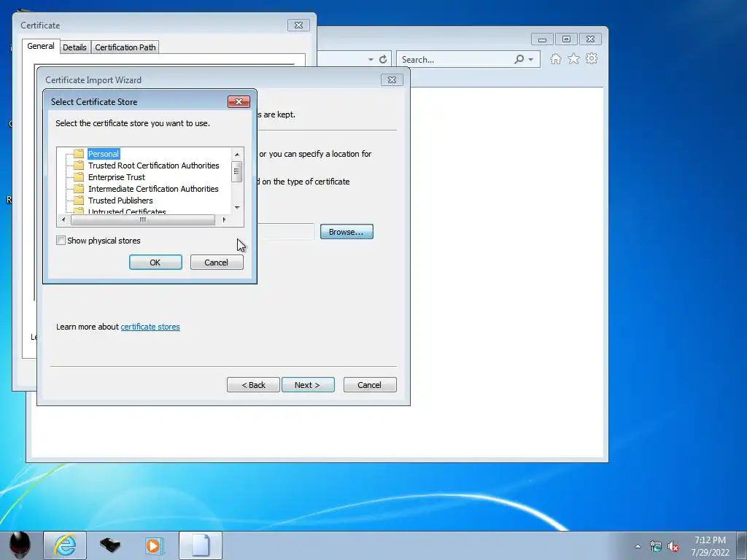Click the blank document taskbar icon
This screenshot has width=747, height=560.
[x=201, y=545]
